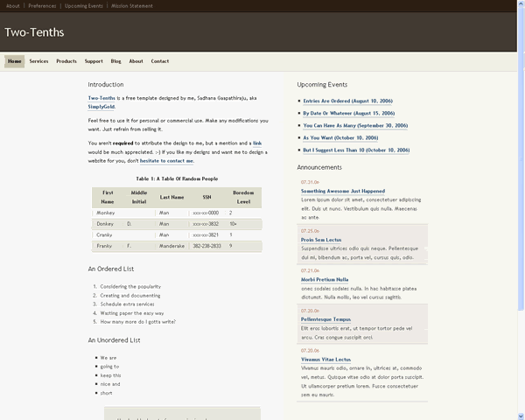Follow the 'hesitate to contact me' link
Viewport: 525px width, 420px height.
[x=167, y=161]
